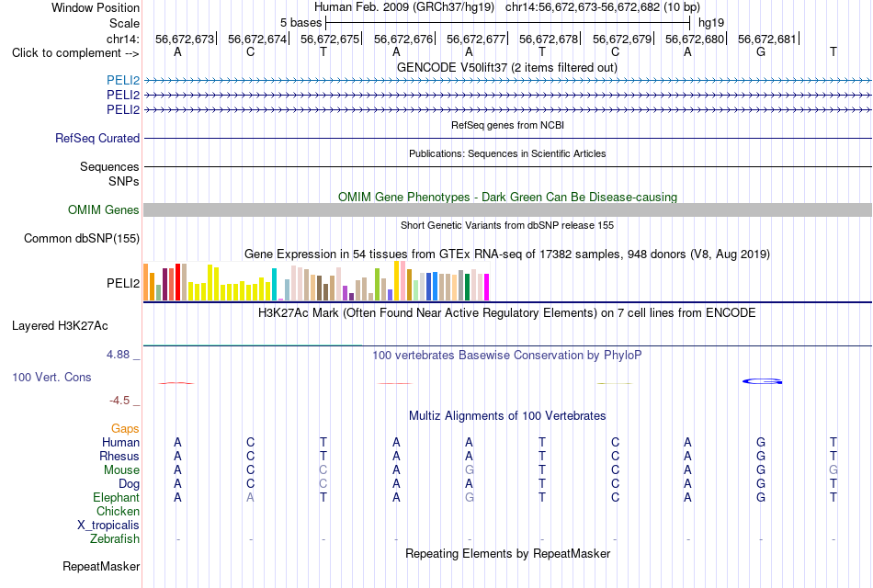Open the Layered H3K27Ac track label
Image resolution: width=873 pixels, height=588 pixels.
pyautogui.click(x=60, y=326)
